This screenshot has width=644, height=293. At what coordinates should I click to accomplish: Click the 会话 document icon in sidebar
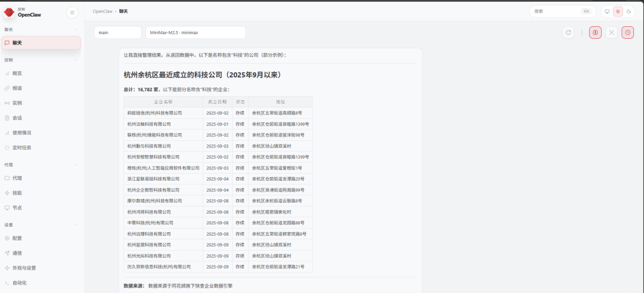tap(7, 118)
